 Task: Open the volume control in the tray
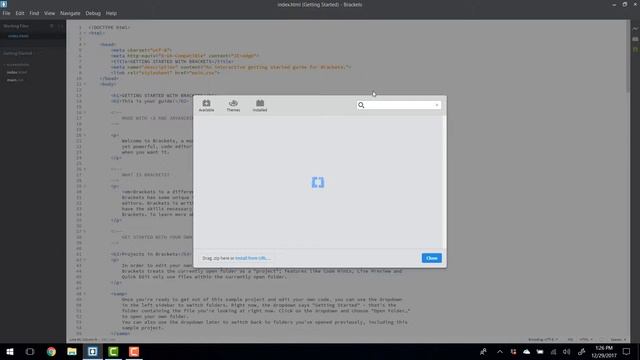tap(567, 351)
